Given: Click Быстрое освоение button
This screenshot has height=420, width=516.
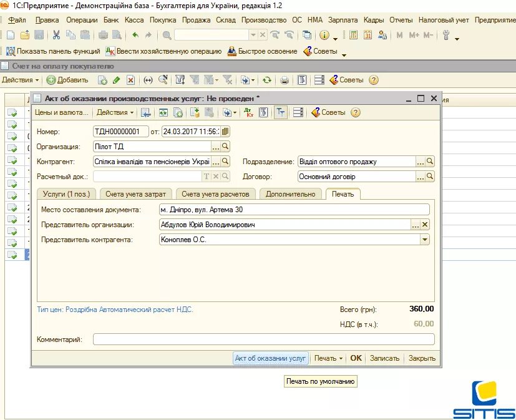Looking at the screenshot, I should 262,51.
